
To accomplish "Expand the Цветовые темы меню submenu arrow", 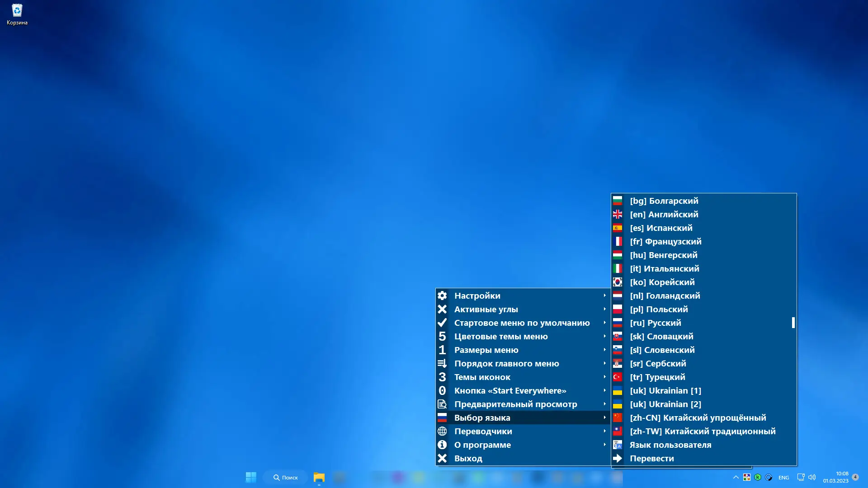I will point(604,336).
